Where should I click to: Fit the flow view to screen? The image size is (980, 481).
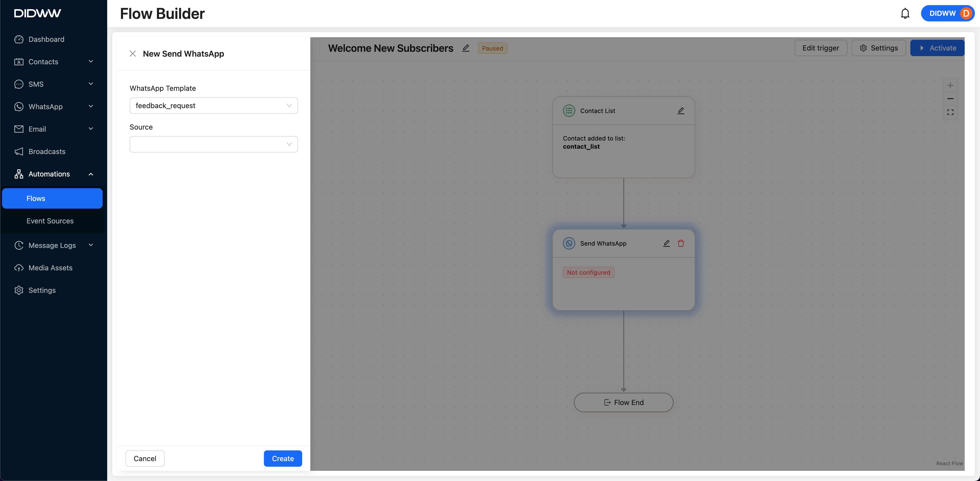pos(950,112)
